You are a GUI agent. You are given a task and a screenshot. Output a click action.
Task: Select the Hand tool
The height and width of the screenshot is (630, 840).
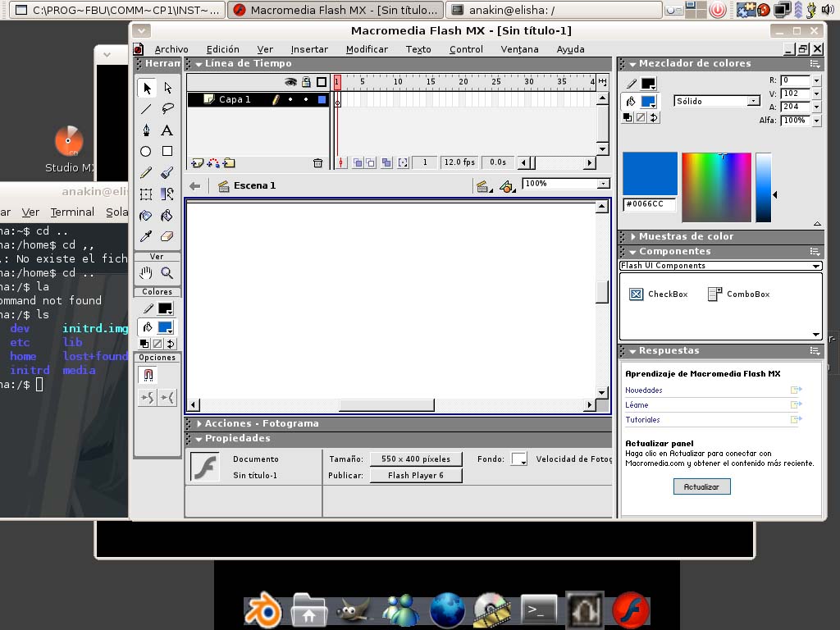coord(146,273)
